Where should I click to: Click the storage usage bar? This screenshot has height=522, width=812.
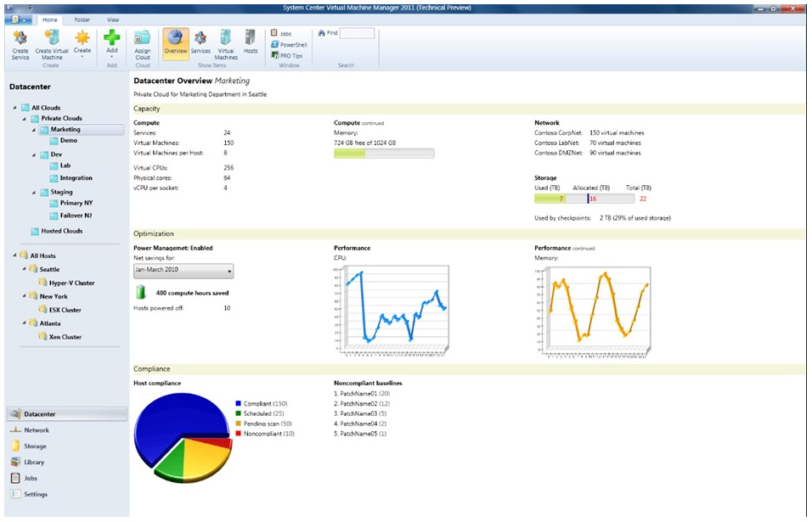pos(584,199)
